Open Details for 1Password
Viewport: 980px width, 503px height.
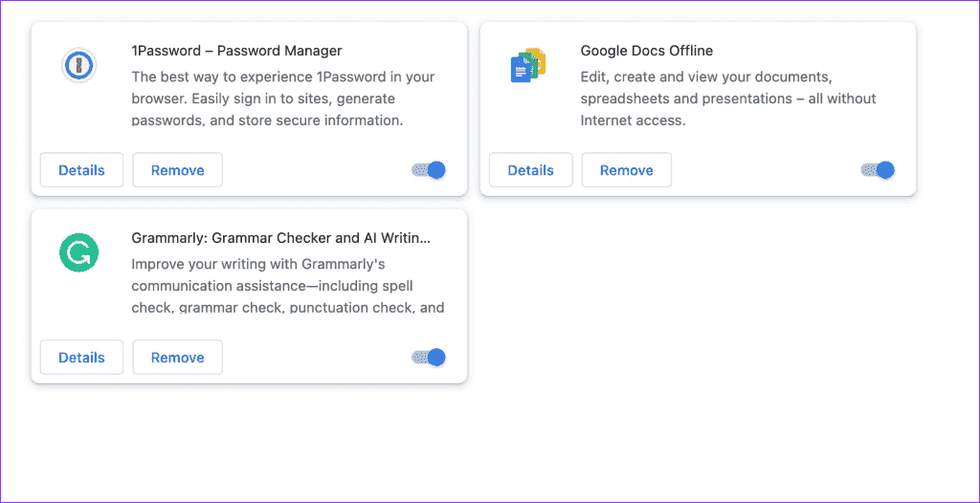(x=82, y=170)
